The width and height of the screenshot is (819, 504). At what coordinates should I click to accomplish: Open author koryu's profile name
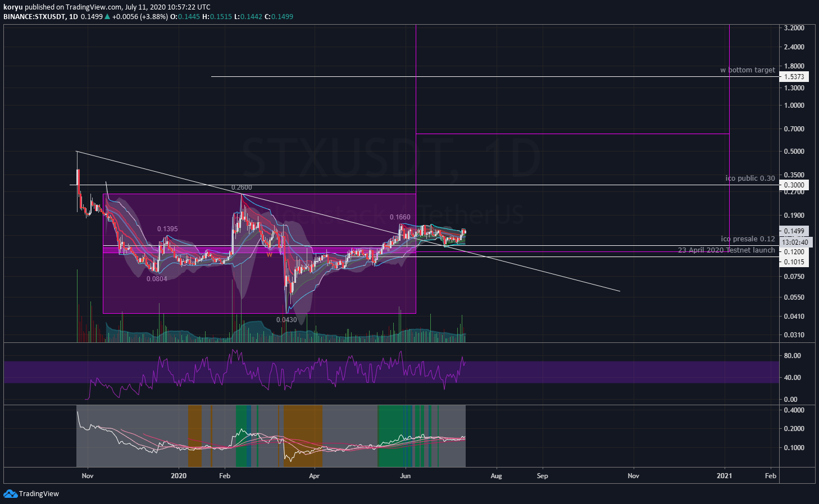[x=12, y=7]
